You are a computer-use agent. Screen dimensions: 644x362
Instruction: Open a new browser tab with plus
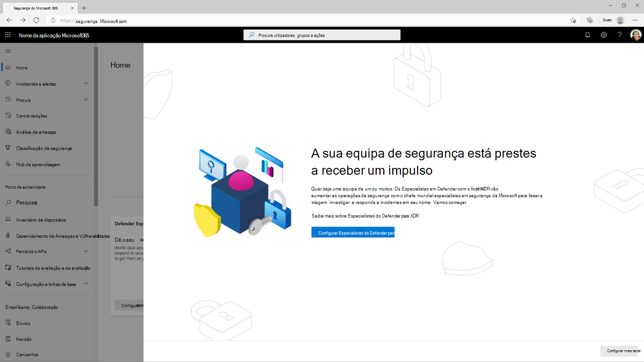(x=84, y=8)
